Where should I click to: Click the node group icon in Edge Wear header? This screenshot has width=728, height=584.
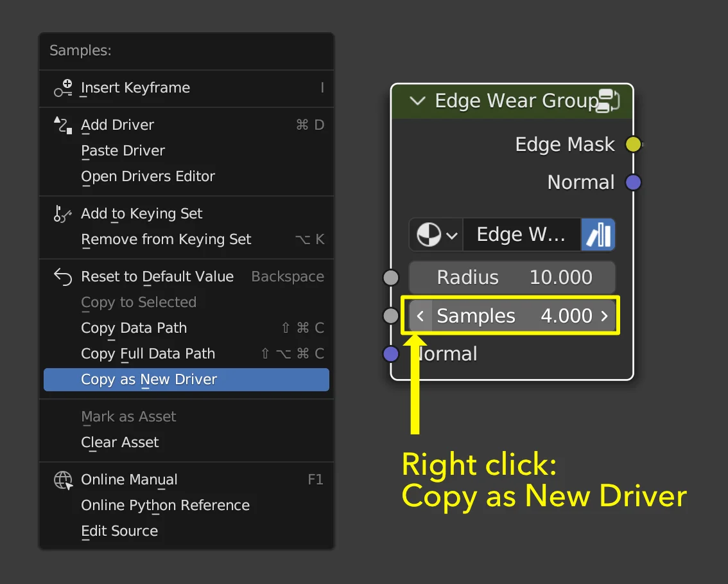point(608,101)
